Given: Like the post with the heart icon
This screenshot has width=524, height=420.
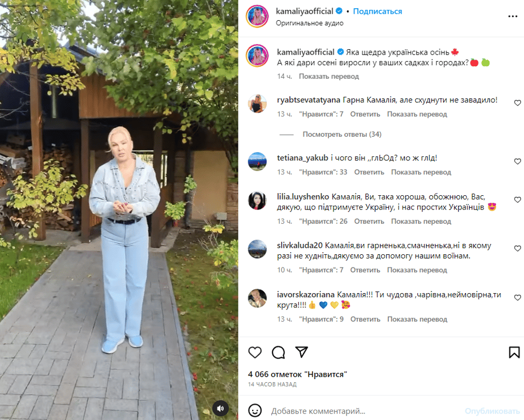Looking at the screenshot, I should tap(255, 352).
